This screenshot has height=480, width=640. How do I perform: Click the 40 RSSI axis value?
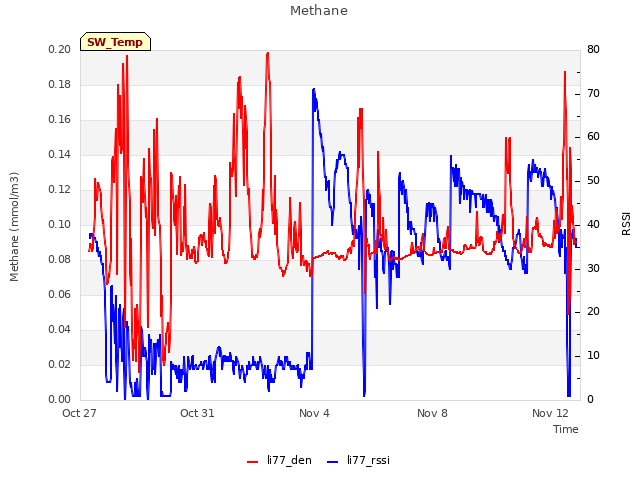point(593,224)
